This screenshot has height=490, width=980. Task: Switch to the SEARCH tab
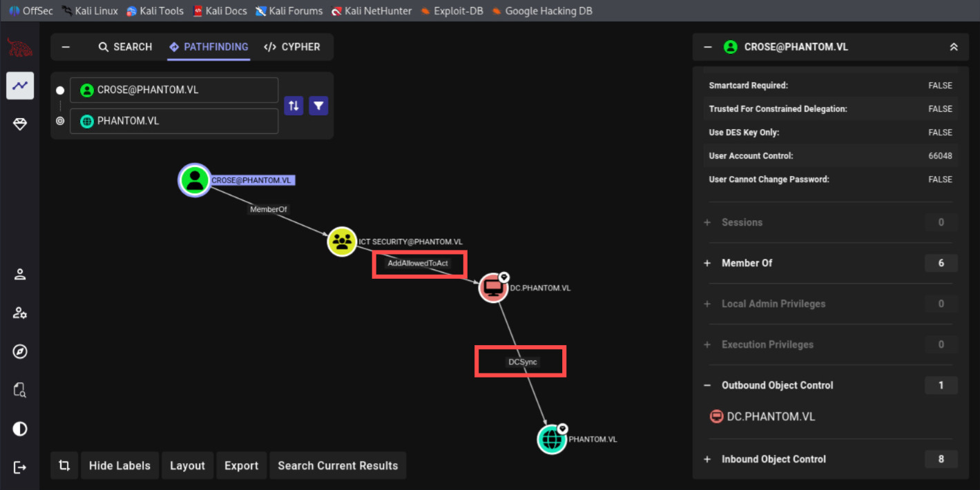click(125, 47)
